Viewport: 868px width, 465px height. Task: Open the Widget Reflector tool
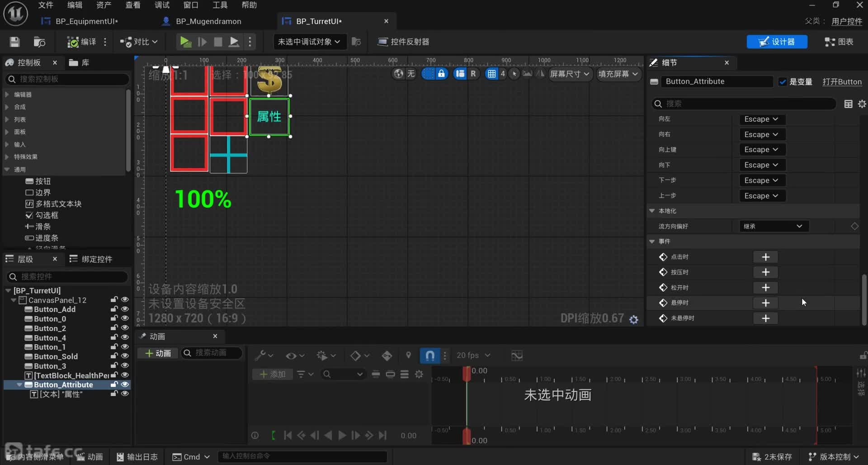point(403,42)
